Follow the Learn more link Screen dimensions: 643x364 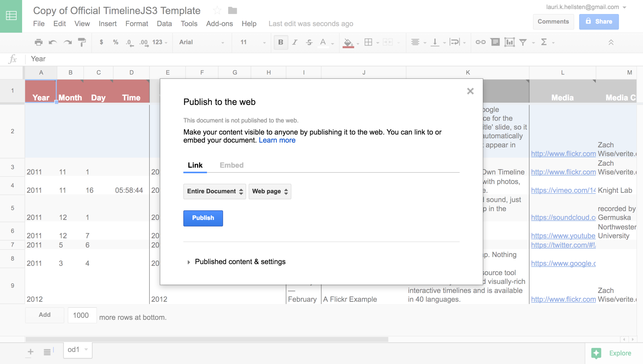(x=277, y=140)
